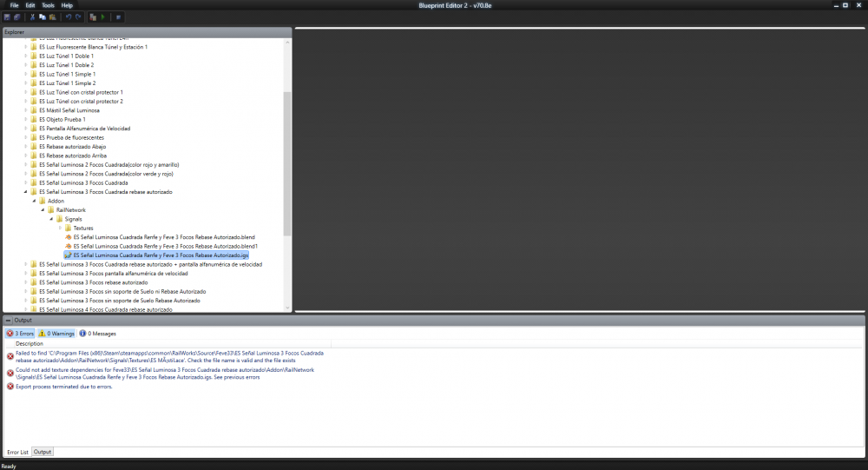Screen dimensions: 868x470
Task: Click the Undo arrow icon
Action: coord(69,17)
